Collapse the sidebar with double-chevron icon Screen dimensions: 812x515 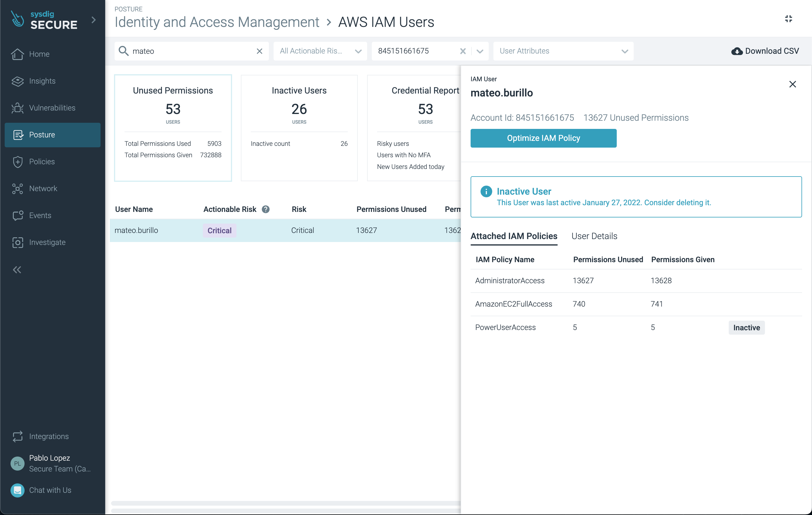tap(17, 270)
